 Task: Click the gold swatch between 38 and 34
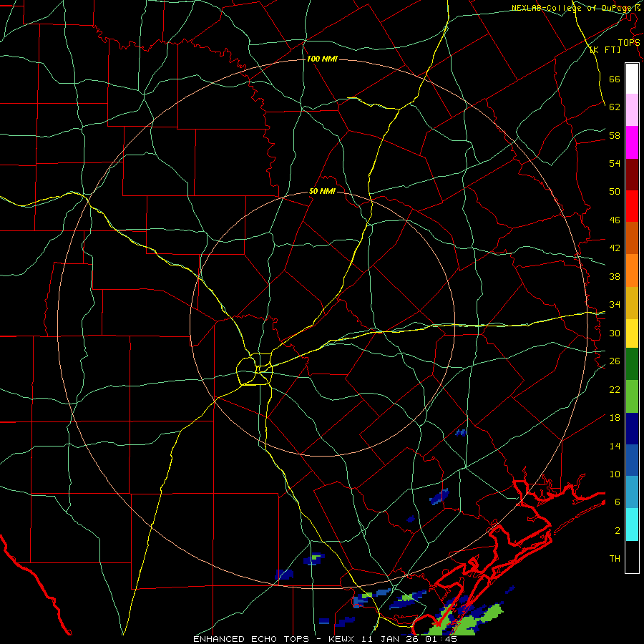tap(632, 303)
